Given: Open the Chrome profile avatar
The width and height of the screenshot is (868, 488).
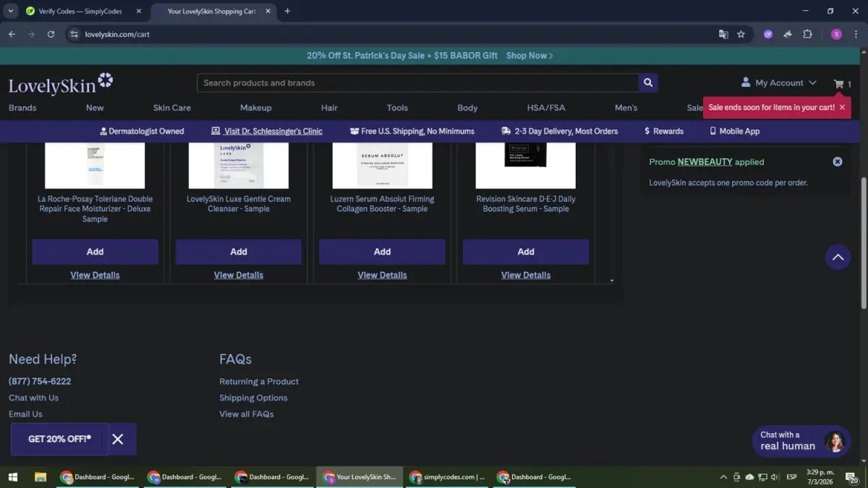Looking at the screenshot, I should point(836,34).
